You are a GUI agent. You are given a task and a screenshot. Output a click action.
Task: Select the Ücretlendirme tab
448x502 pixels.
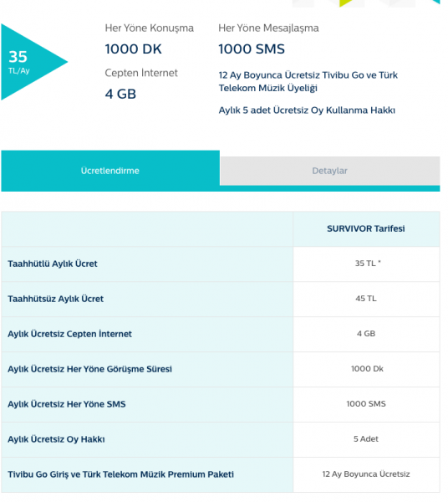coord(110,171)
